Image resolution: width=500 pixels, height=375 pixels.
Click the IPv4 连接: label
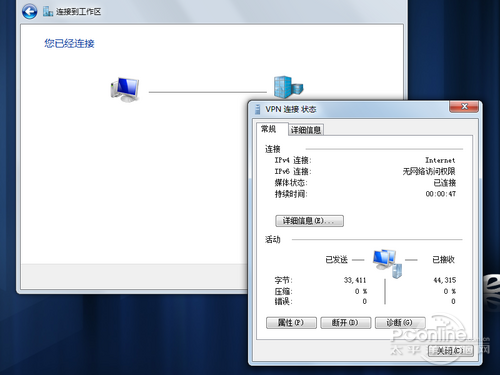293,160
